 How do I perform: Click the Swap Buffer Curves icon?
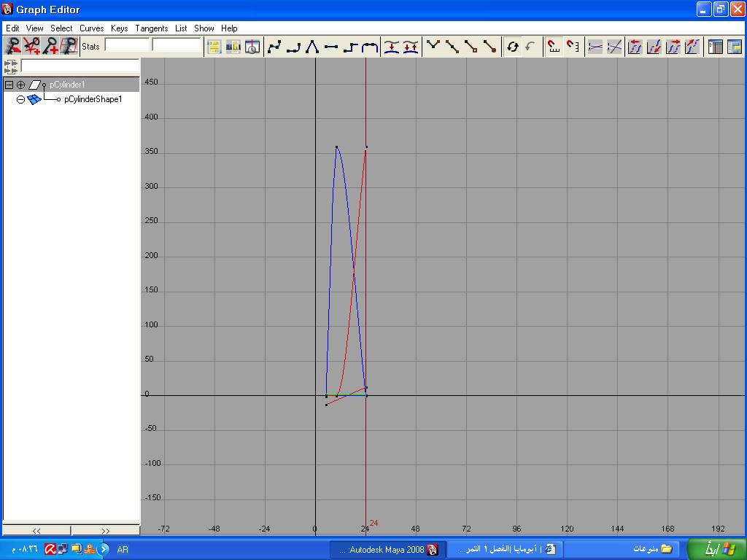(411, 47)
